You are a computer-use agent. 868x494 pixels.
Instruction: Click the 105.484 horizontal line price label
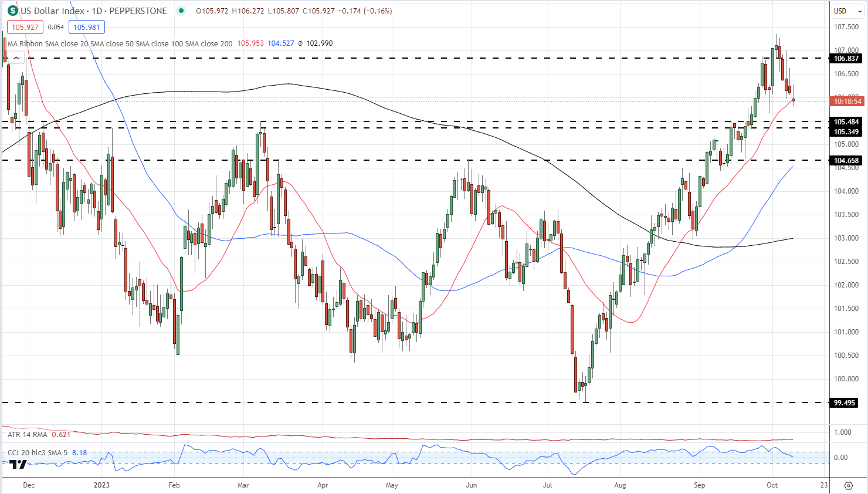pyautogui.click(x=846, y=122)
